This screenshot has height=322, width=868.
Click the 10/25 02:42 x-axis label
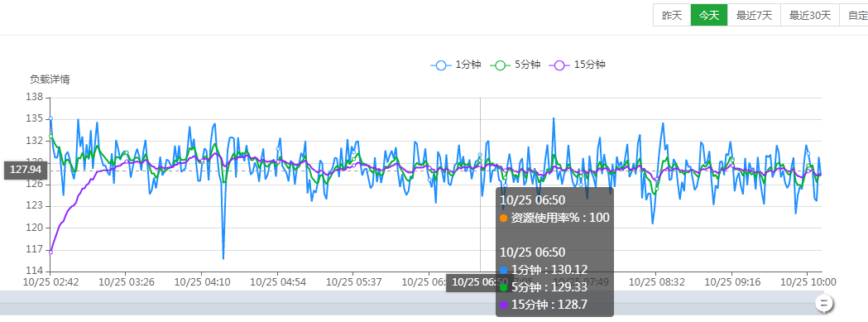(50, 282)
